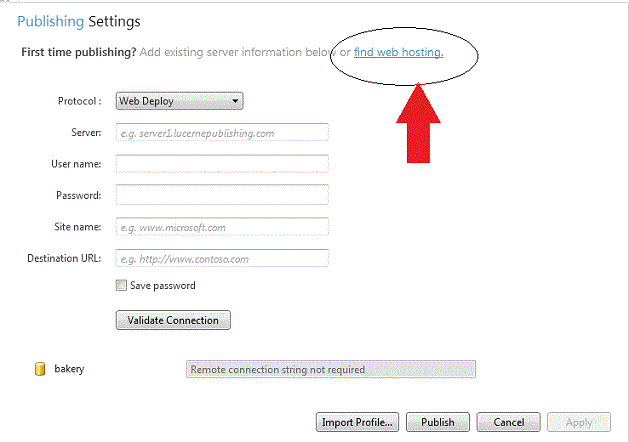
Task: Open the Protocol dropdown arrow
Action: [235, 101]
